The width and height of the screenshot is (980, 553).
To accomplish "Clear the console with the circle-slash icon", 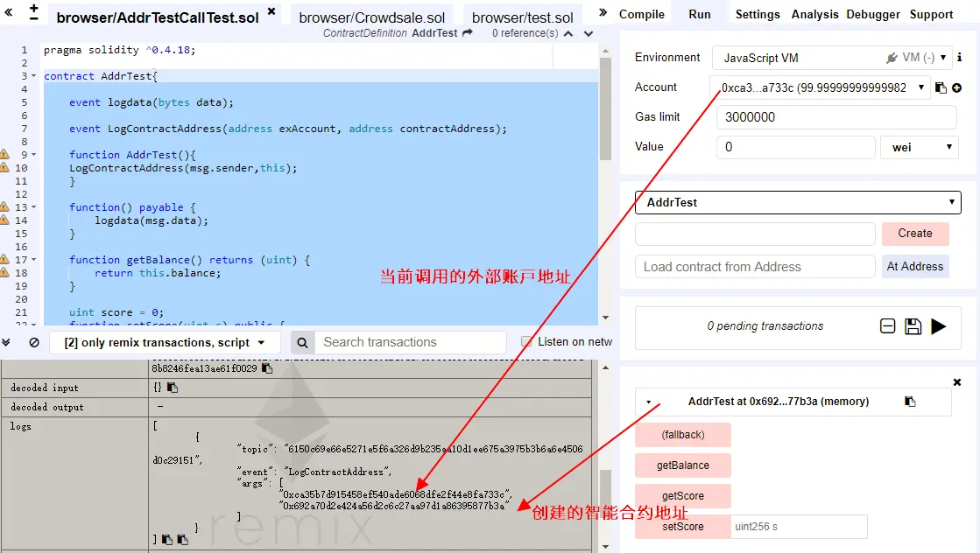I will click(34, 342).
